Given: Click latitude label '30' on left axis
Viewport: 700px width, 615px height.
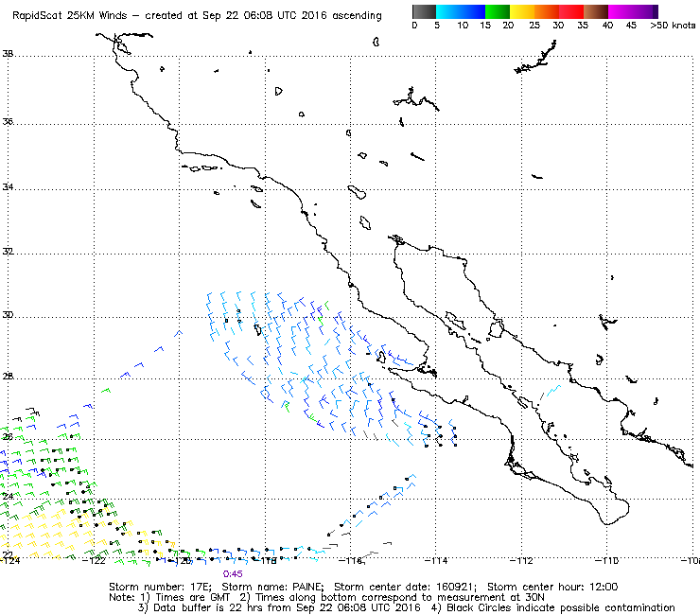Looking at the screenshot, I should (8, 314).
